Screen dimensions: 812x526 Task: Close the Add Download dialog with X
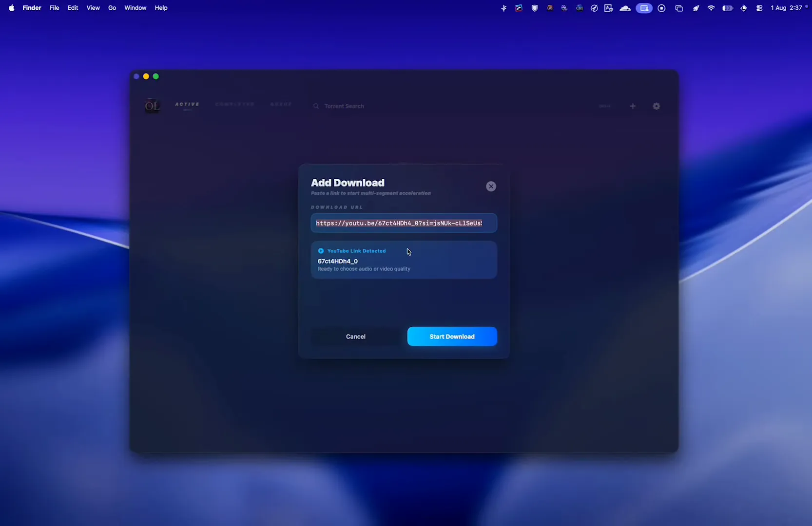(491, 187)
